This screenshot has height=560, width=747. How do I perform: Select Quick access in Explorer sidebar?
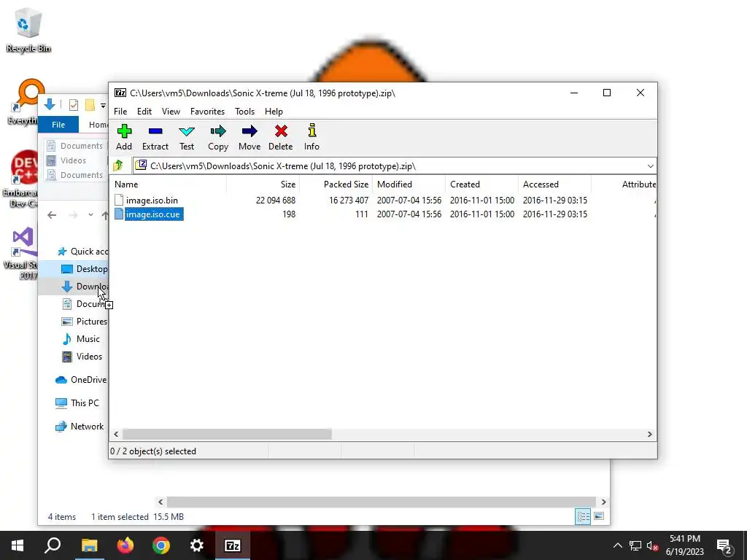(x=83, y=252)
